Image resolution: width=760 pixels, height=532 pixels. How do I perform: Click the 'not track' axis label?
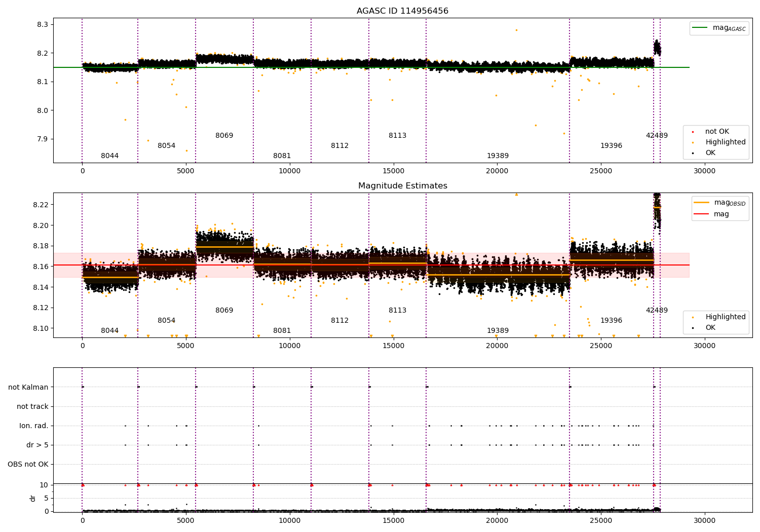(x=32, y=407)
